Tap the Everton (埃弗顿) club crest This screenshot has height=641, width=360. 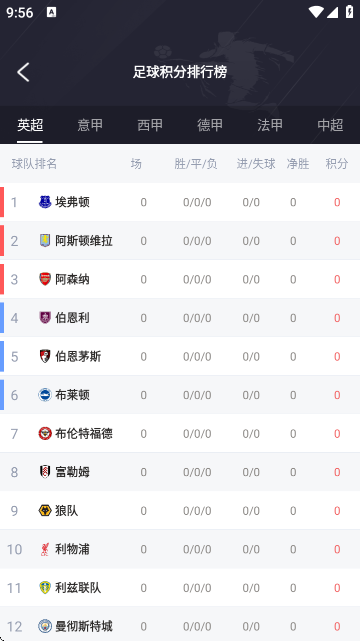coord(45,202)
